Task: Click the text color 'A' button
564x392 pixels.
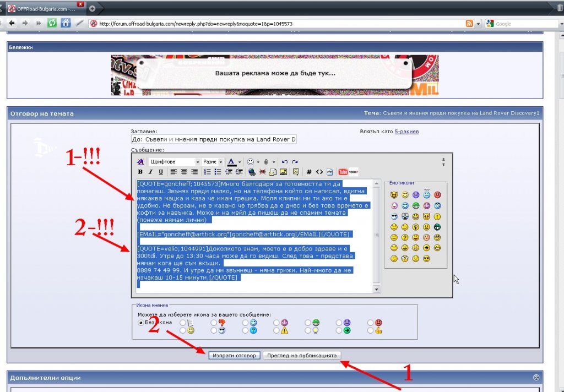Action: click(232, 162)
